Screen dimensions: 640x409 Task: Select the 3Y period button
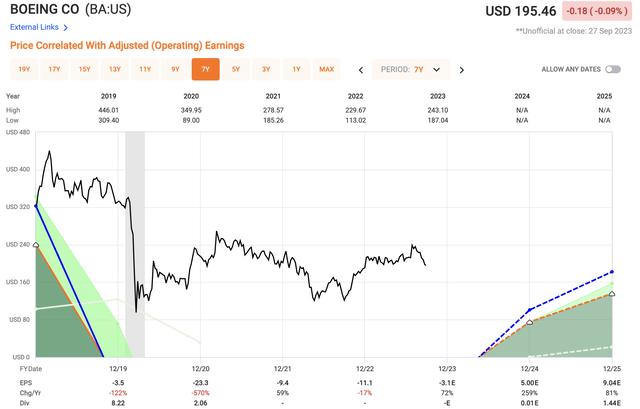pos(266,70)
